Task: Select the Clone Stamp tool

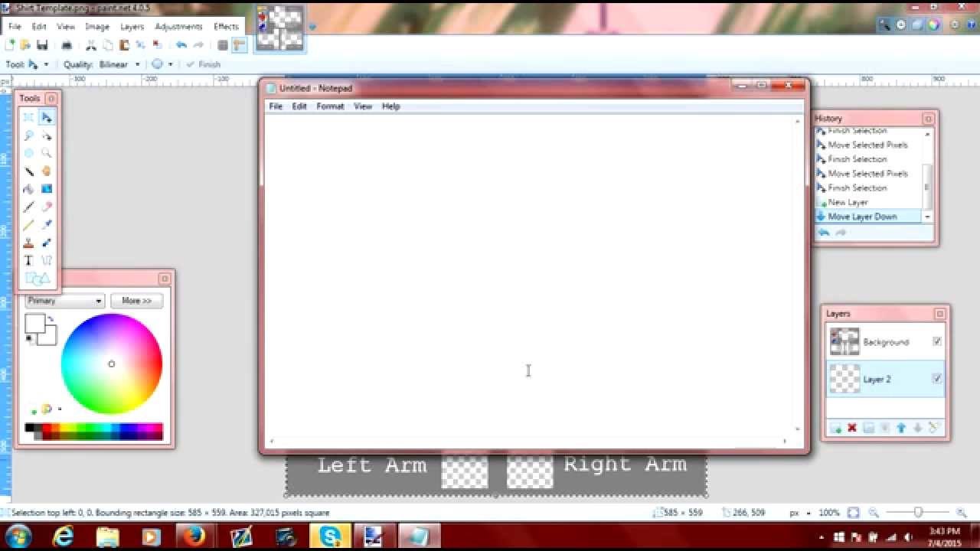Action: (28, 243)
